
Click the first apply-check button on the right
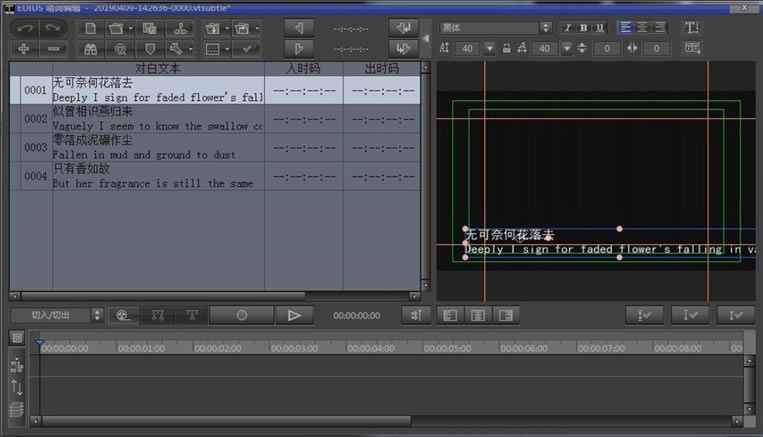click(x=644, y=315)
